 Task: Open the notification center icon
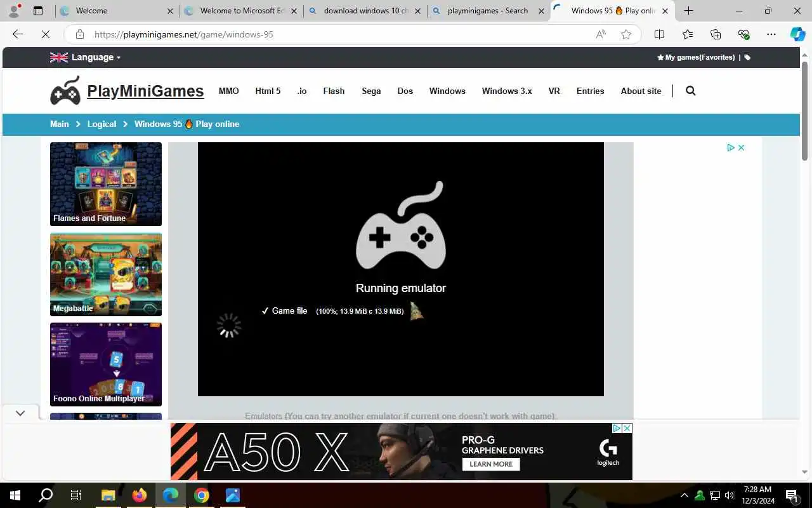[792, 495]
